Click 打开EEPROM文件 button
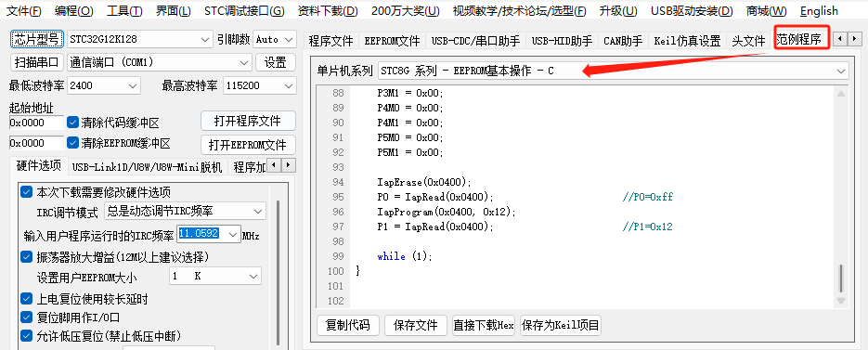This screenshot has height=350, width=868. click(x=248, y=145)
